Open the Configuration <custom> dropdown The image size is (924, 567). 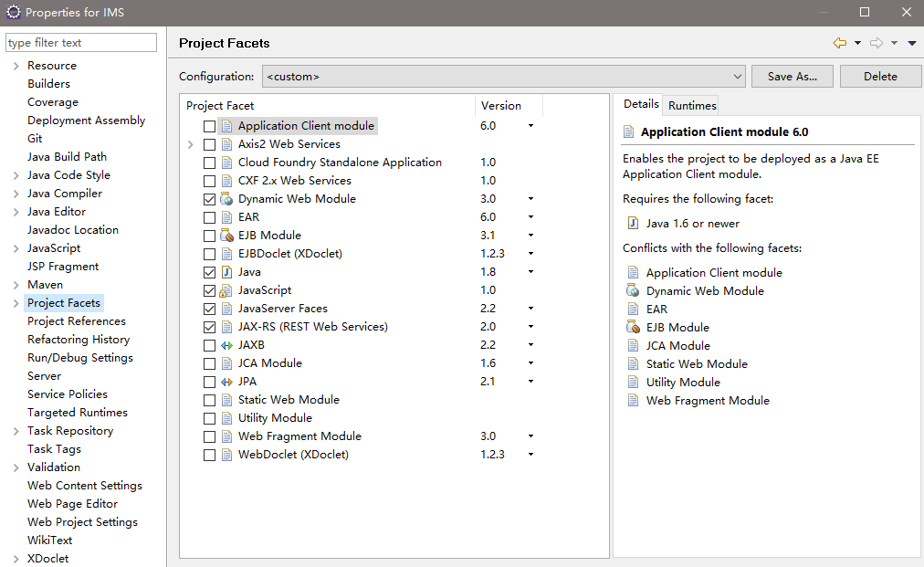[504, 77]
